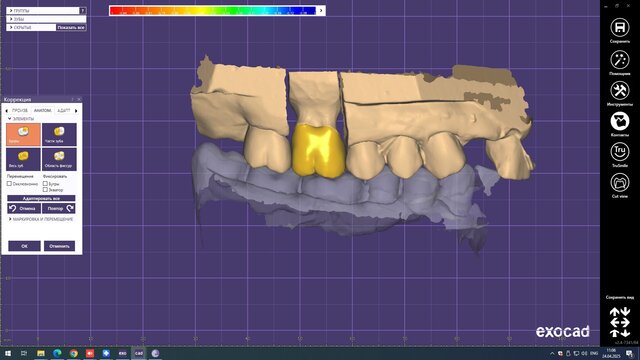This screenshot has width=640, height=360.
Task: Toggle the Бугры checkbox under Фиксировать
Action: (45, 184)
